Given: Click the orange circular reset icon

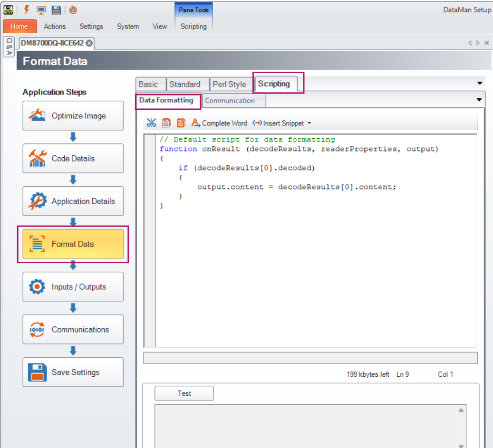Looking at the screenshot, I should click(73, 10).
